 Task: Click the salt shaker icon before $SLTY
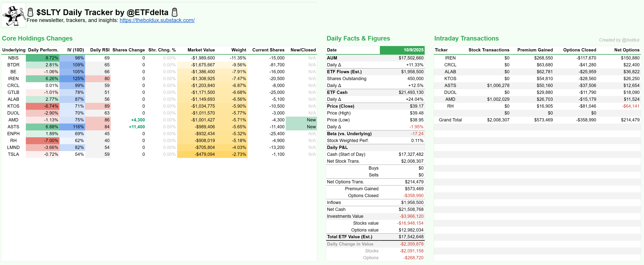[30, 12]
